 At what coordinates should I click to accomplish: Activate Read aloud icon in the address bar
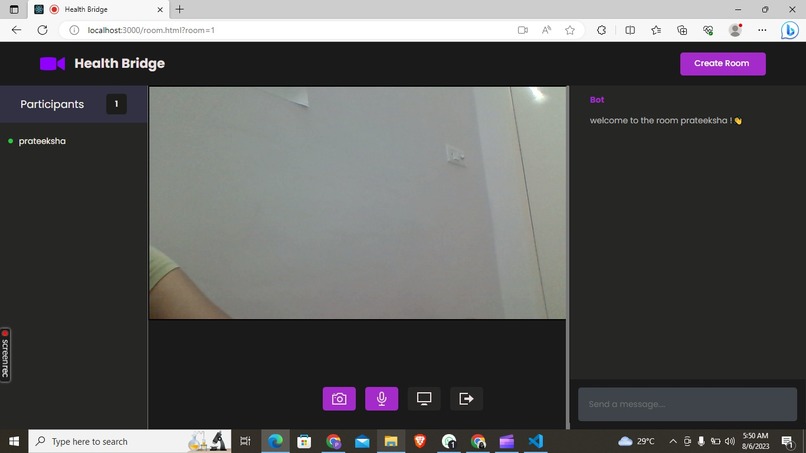coord(546,30)
